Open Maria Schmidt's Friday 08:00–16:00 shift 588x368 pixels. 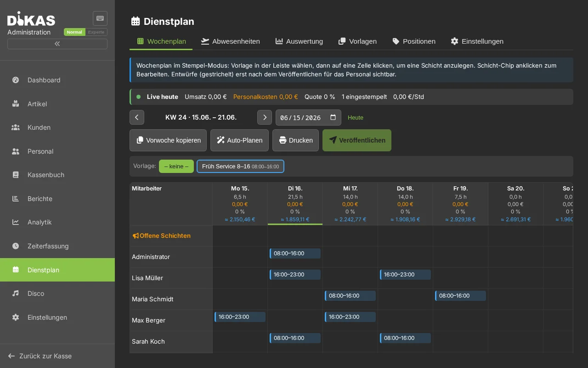(460, 296)
